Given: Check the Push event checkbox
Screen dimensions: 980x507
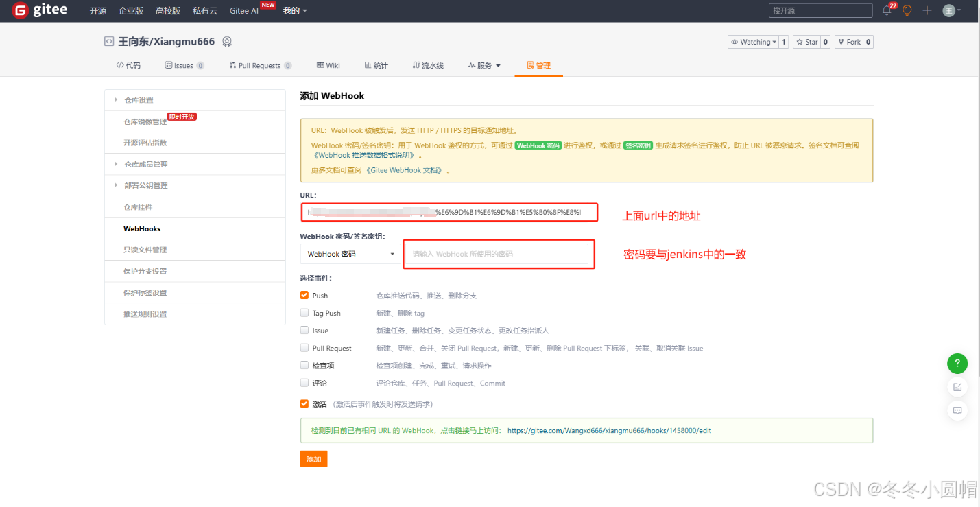Looking at the screenshot, I should 304,295.
